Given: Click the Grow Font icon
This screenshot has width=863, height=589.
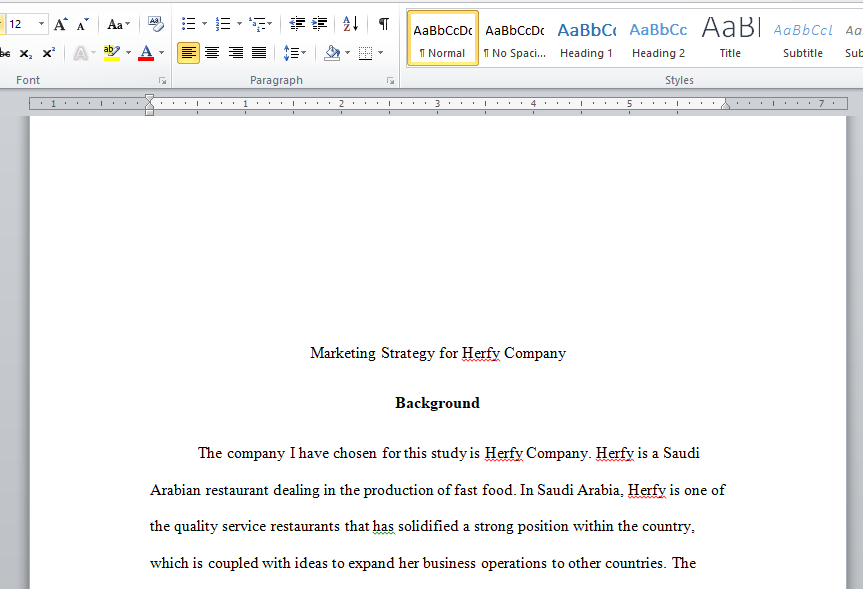Looking at the screenshot, I should coord(61,24).
